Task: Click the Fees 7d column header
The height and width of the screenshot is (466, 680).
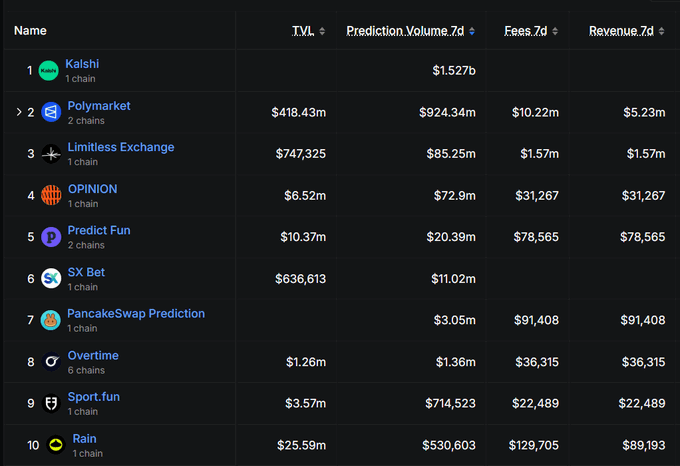Action: coord(526,31)
